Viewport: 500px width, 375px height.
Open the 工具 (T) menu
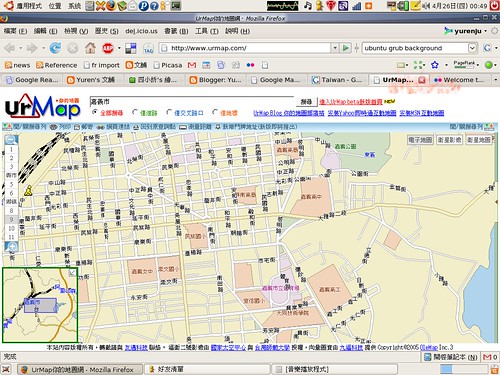(207, 31)
